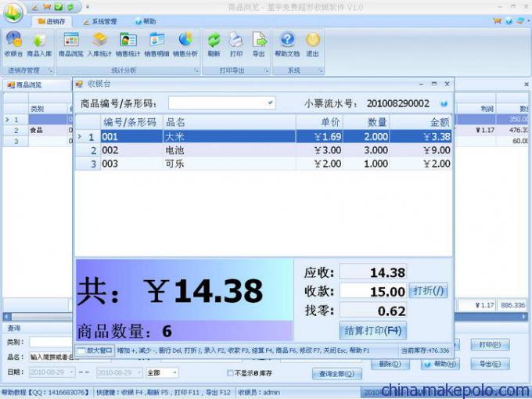Click the 品名 column header
The width and height of the screenshot is (532, 399).
[229, 122]
